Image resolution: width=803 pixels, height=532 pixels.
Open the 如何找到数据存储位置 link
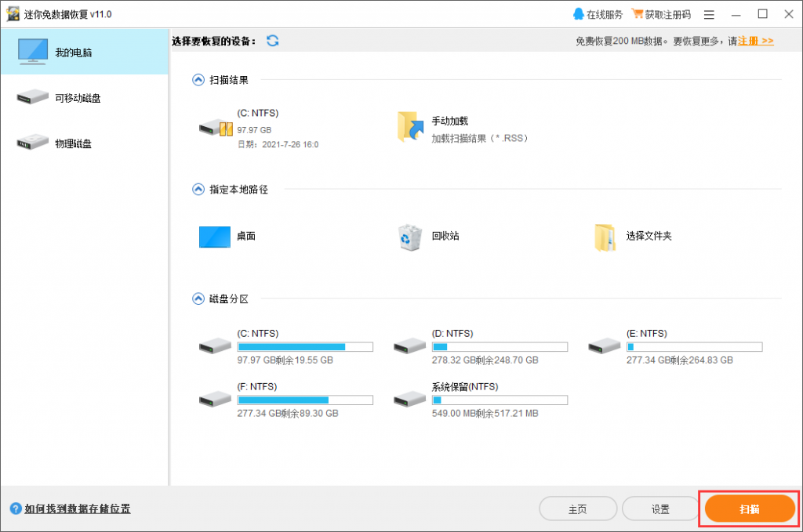point(78,508)
